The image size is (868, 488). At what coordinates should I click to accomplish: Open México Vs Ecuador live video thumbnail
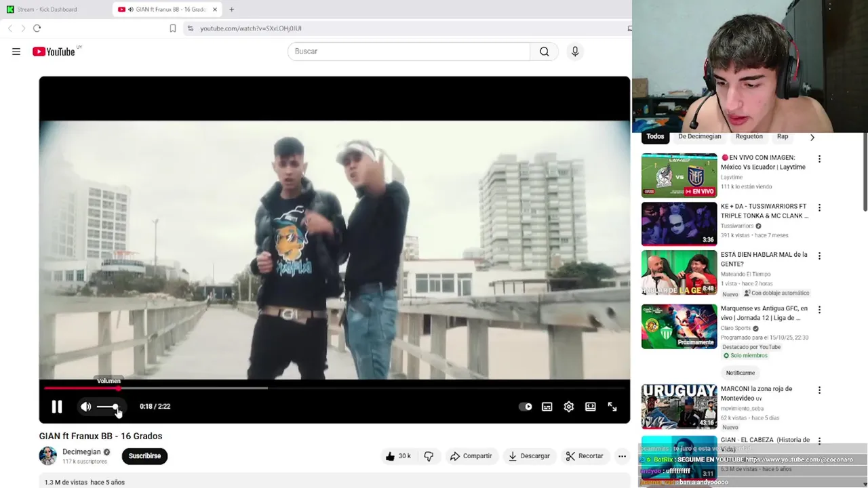tap(679, 175)
